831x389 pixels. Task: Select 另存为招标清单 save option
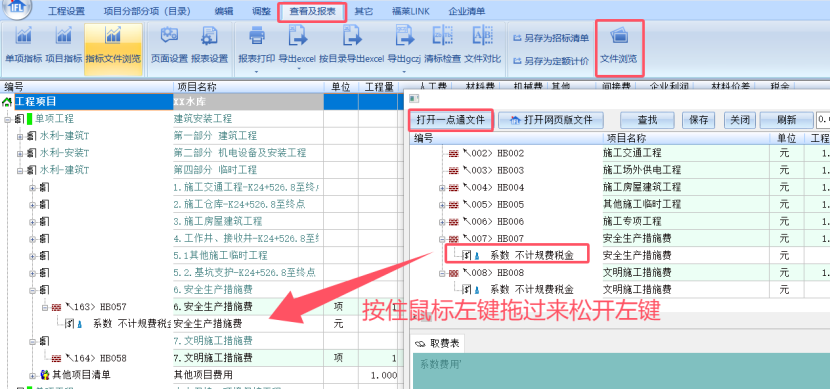pyautogui.click(x=551, y=38)
